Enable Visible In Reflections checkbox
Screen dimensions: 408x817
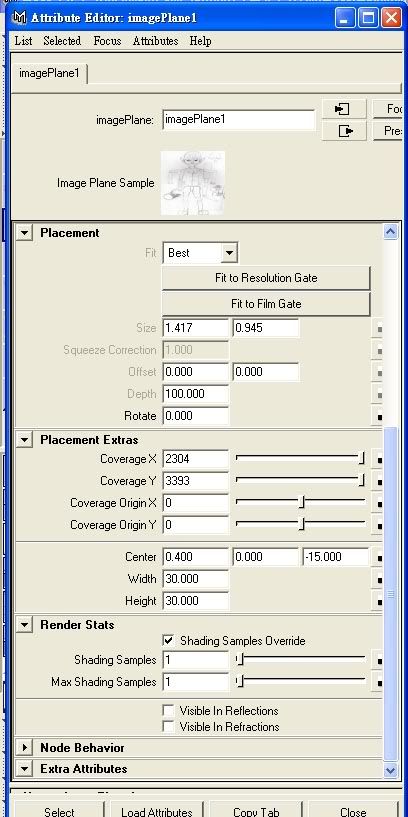168,711
